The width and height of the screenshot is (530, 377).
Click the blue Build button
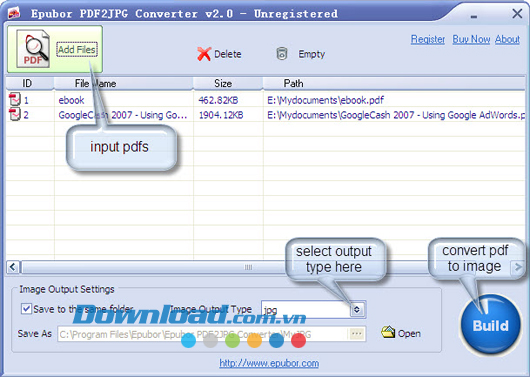pos(490,325)
